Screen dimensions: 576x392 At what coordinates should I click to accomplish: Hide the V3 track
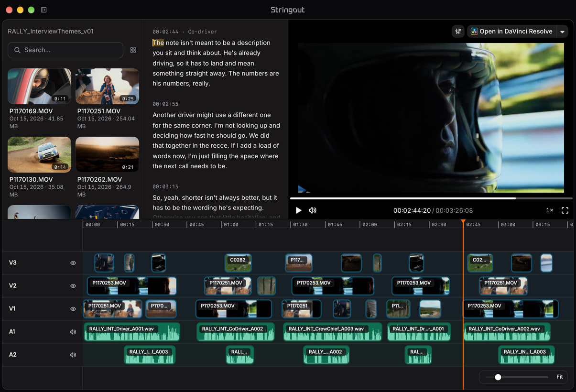73,263
